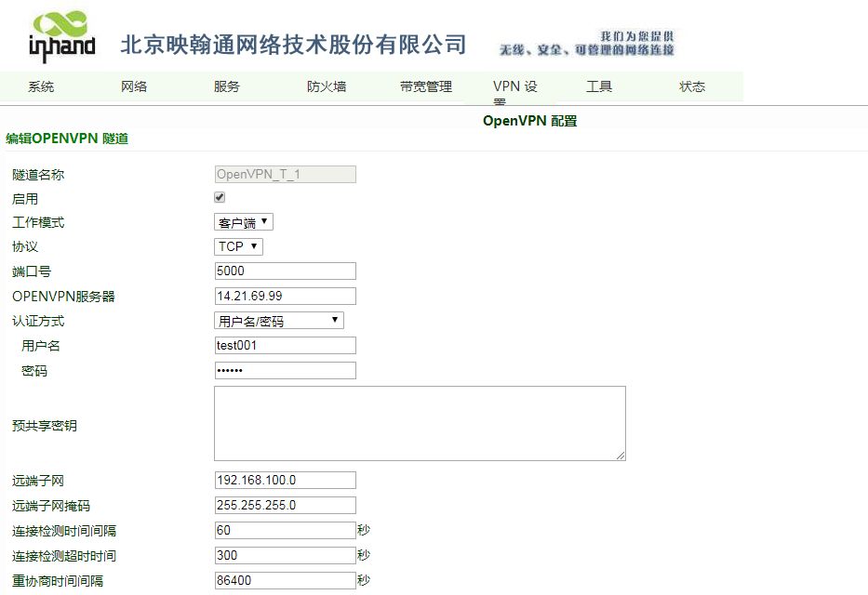The height and width of the screenshot is (595, 868).
Task: Select the OPENVPN服务器 address field
Action: pyautogui.click(x=284, y=296)
